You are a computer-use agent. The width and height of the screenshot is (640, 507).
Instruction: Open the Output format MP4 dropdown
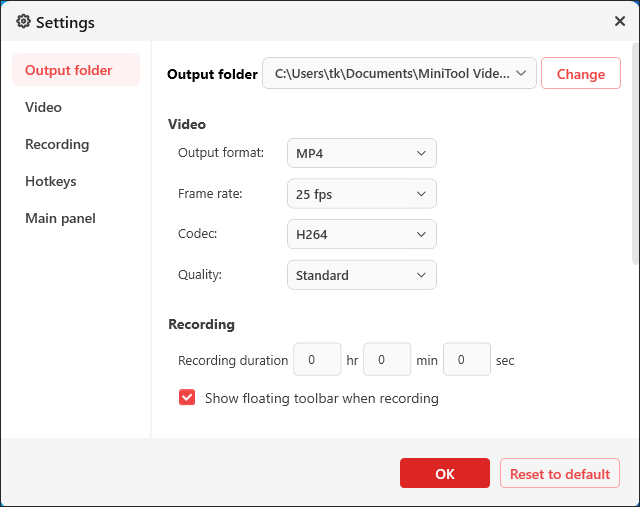coord(362,153)
